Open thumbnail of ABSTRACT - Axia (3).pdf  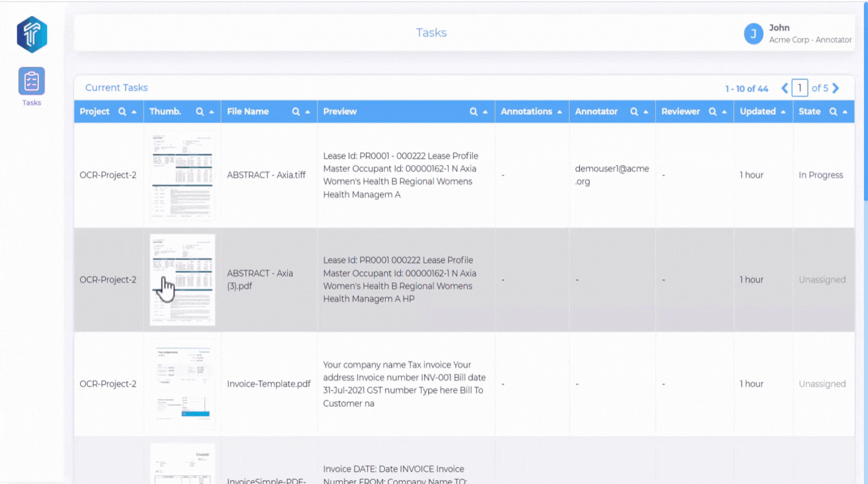(x=182, y=280)
